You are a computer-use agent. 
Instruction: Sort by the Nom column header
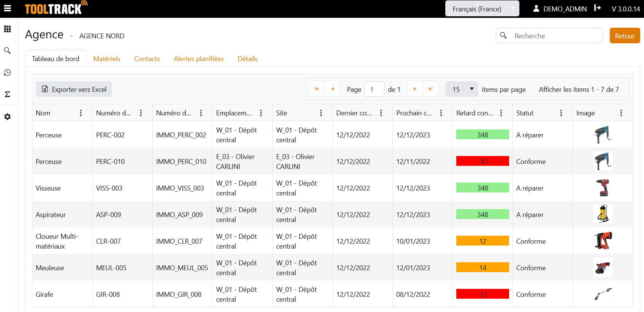pyautogui.click(x=43, y=113)
